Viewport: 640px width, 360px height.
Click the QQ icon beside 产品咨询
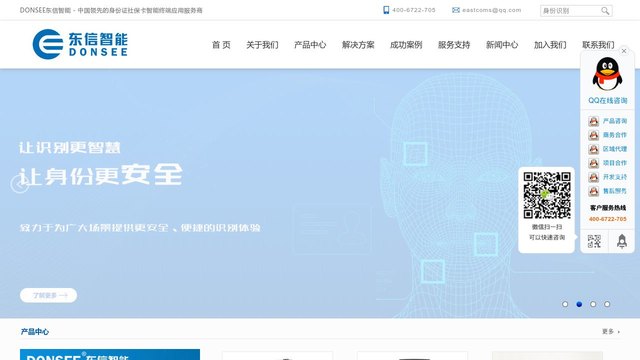(x=593, y=121)
